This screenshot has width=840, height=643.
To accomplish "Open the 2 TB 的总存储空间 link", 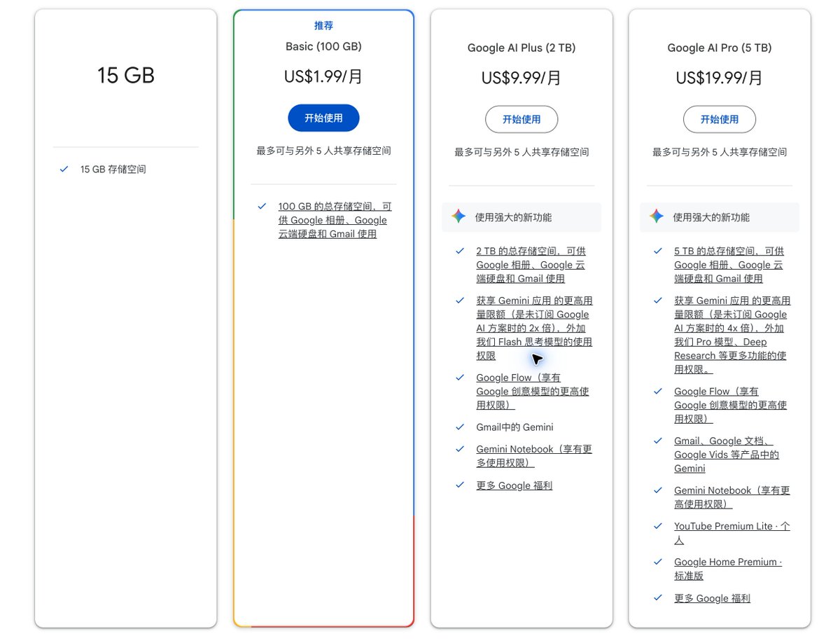I will [531, 265].
